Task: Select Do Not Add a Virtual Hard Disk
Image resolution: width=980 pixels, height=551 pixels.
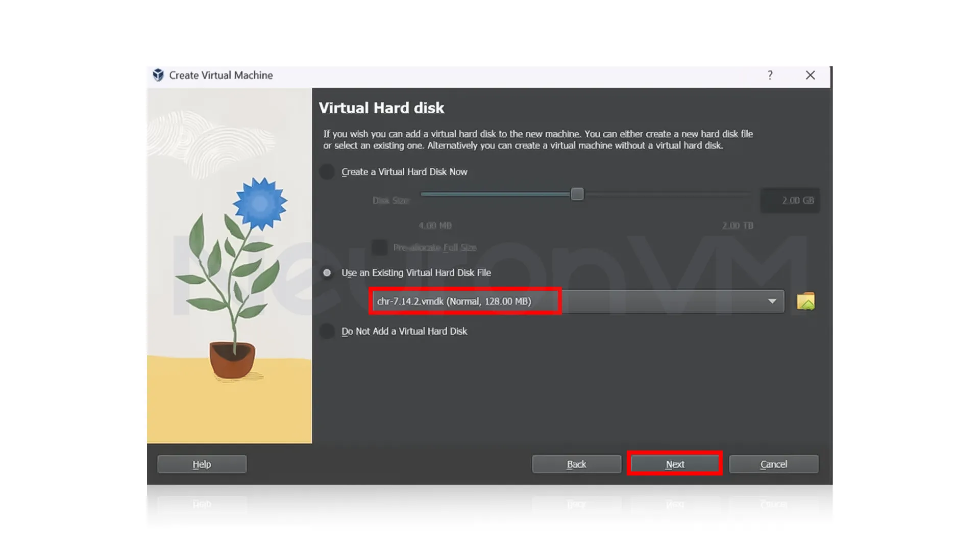Action: pos(327,332)
